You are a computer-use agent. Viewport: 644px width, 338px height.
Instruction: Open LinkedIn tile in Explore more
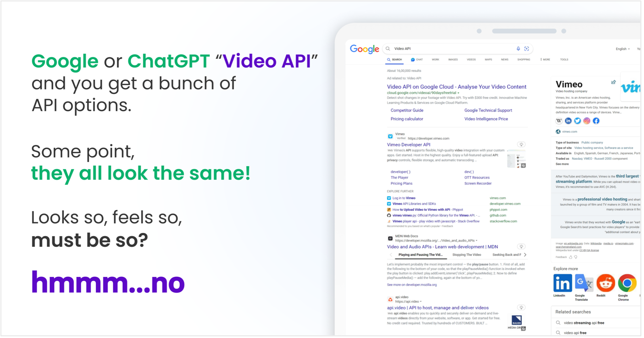[562, 283]
